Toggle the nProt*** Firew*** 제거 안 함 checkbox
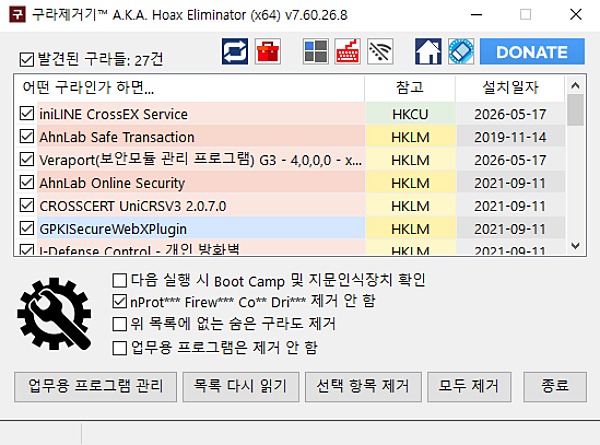 120,302
